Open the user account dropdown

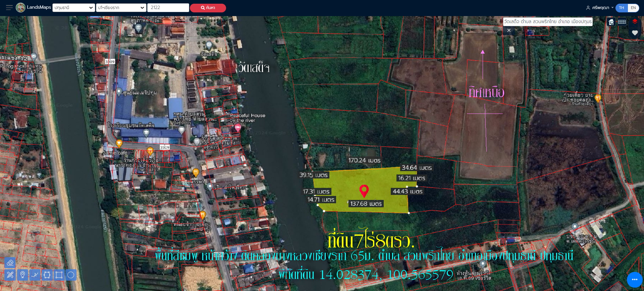(x=600, y=8)
